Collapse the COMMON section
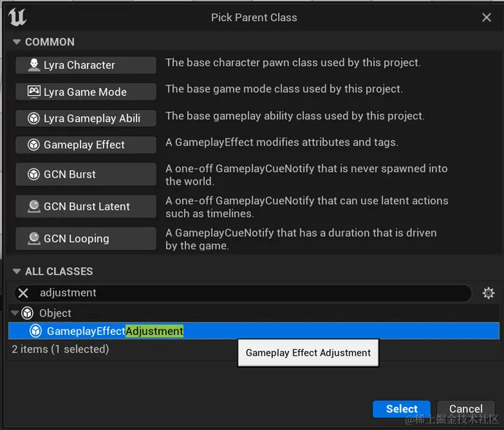The image size is (504, 430). tap(17, 42)
